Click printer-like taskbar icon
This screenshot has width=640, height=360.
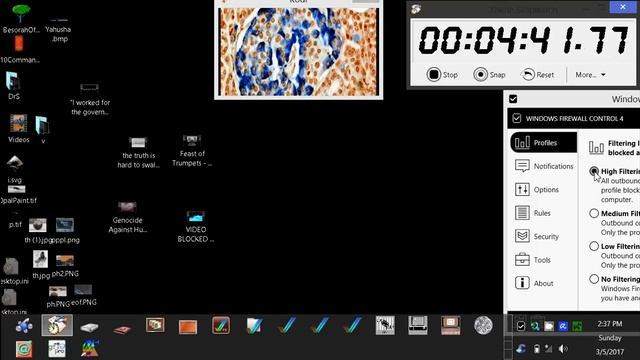(418, 325)
